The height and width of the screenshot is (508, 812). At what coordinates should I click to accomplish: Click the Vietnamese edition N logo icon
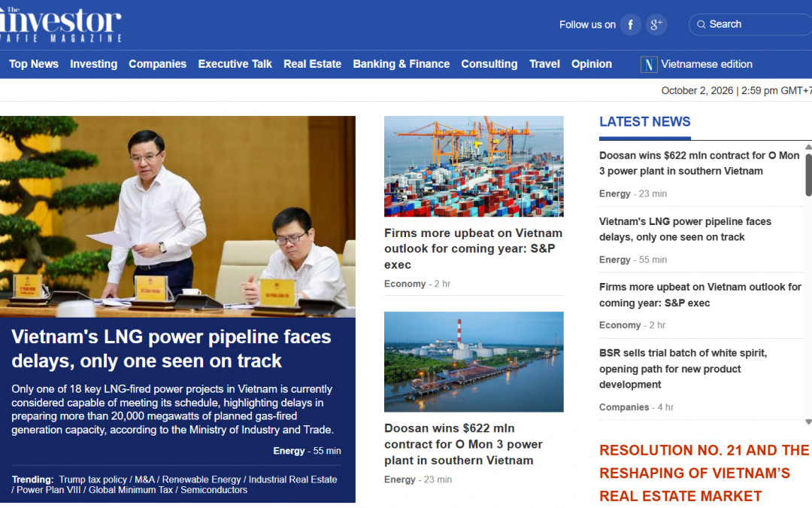(649, 64)
